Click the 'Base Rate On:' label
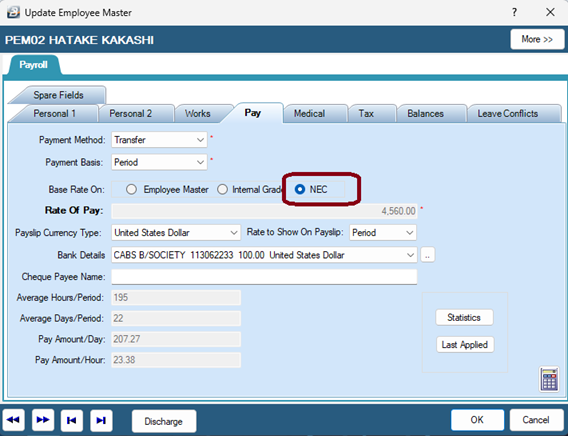The image size is (568, 436). pyautogui.click(x=76, y=190)
